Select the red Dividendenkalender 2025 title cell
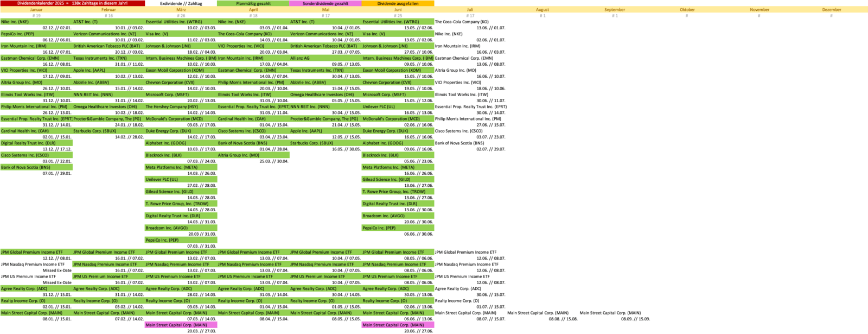The image size is (868, 334). [x=73, y=3]
